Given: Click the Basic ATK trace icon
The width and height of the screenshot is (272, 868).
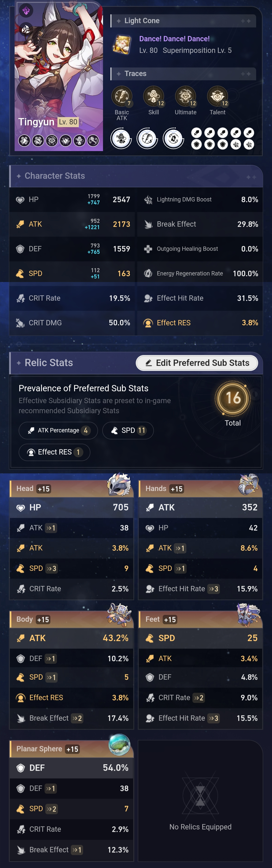Looking at the screenshot, I should (x=122, y=96).
